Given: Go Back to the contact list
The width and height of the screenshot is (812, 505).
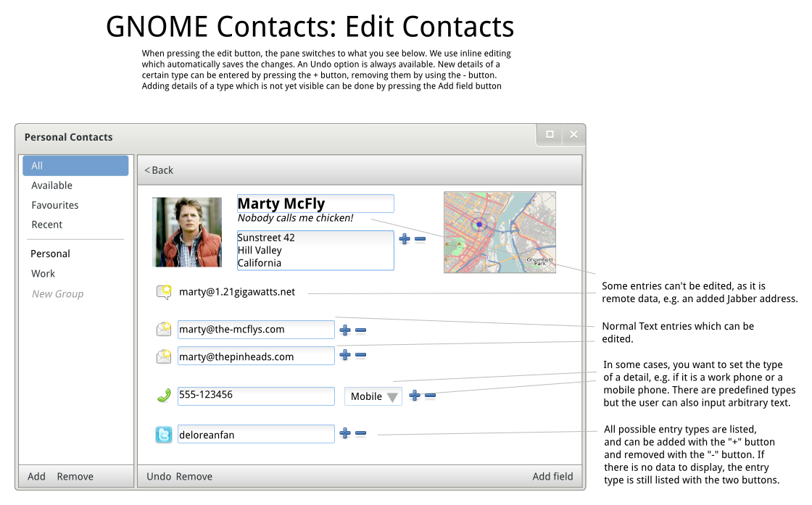Looking at the screenshot, I should [159, 170].
